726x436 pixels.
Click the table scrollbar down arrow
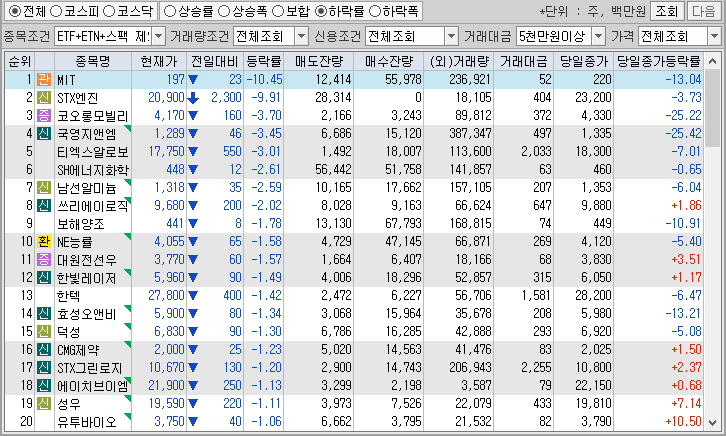[x=713, y=422]
